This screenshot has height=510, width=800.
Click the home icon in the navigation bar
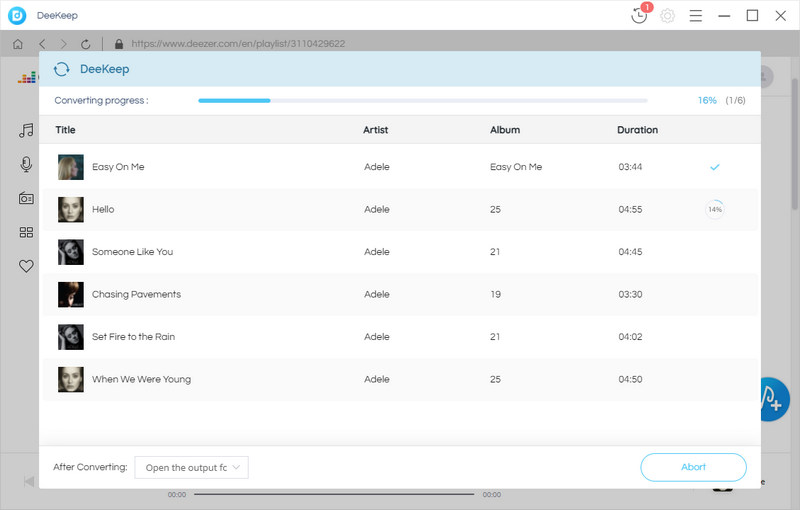18,44
